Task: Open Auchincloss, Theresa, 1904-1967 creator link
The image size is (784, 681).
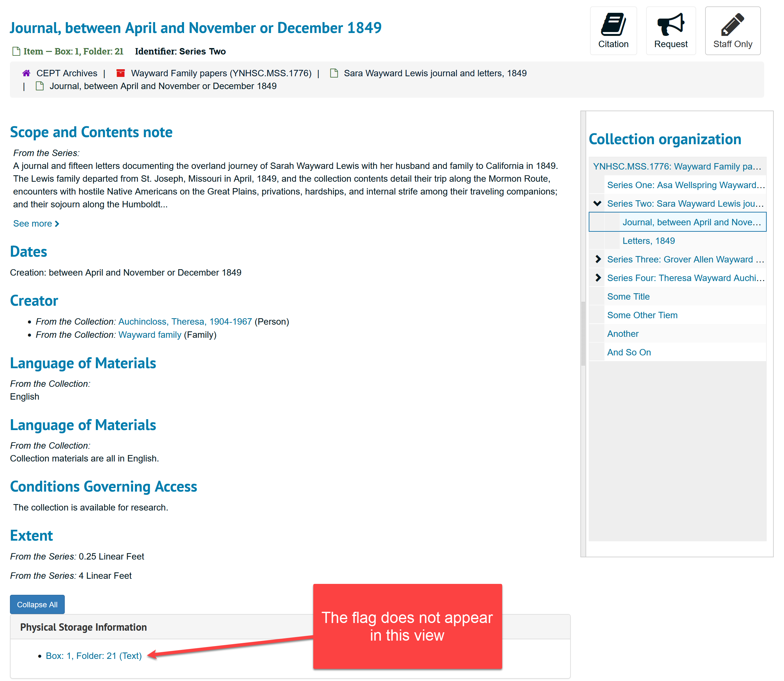Action: pyautogui.click(x=185, y=321)
